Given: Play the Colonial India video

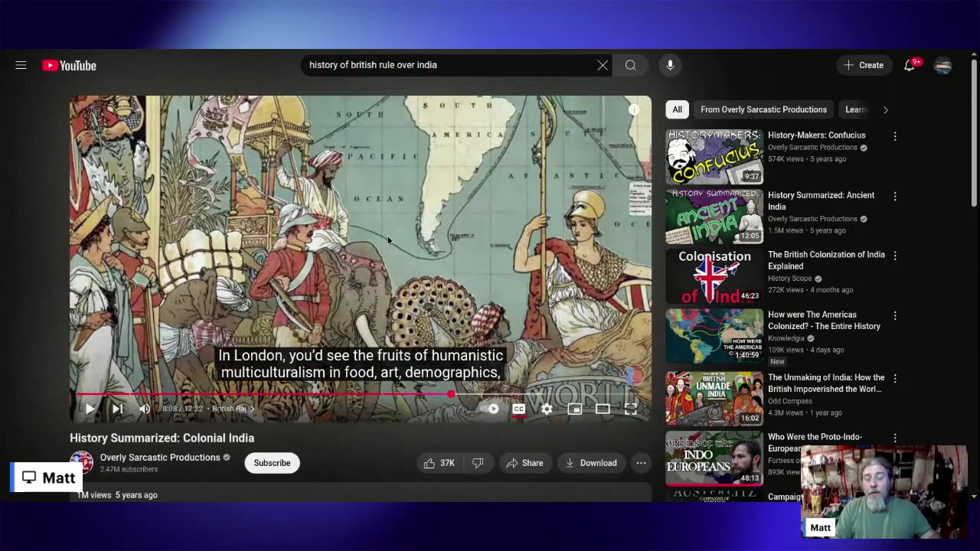Looking at the screenshot, I should tap(90, 409).
